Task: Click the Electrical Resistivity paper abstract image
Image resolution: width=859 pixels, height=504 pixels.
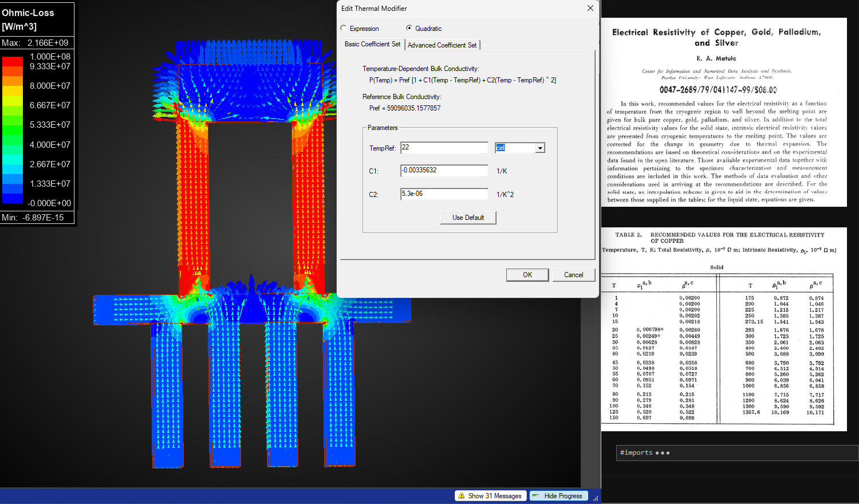Action: tap(724, 112)
